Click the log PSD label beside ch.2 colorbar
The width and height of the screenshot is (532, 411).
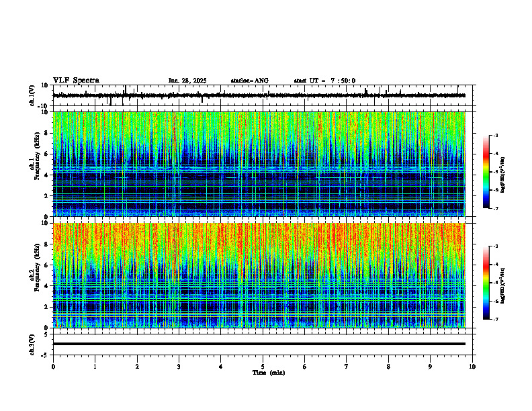click(x=503, y=285)
